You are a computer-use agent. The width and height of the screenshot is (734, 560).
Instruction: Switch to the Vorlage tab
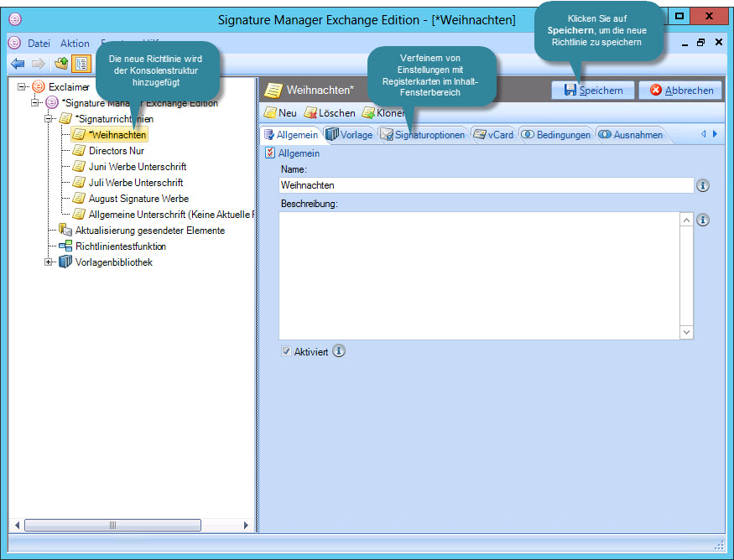click(349, 135)
